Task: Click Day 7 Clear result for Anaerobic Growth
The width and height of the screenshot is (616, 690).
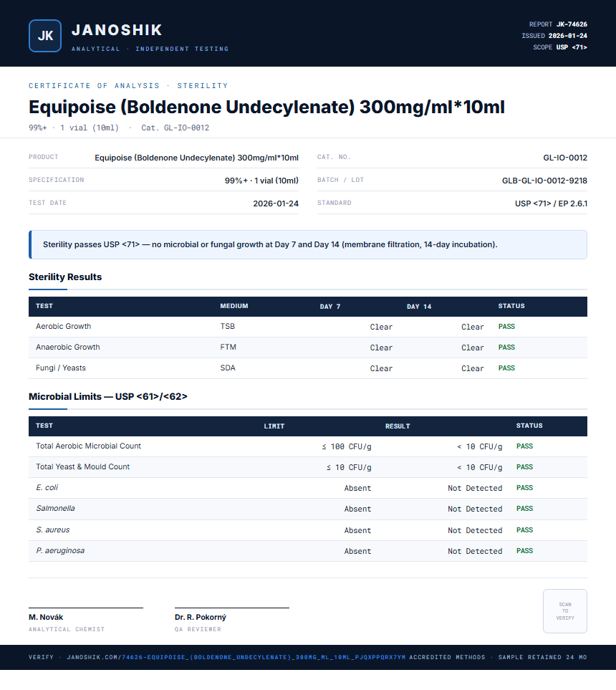Action: (381, 348)
